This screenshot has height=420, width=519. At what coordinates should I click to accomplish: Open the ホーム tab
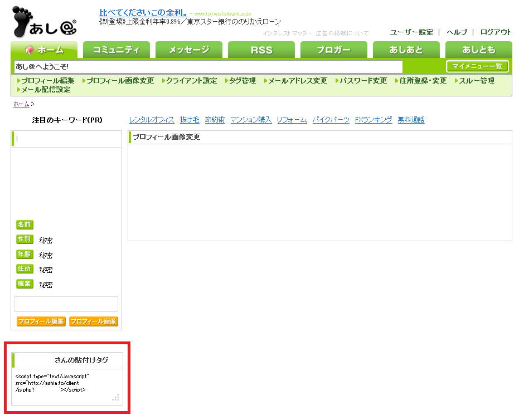45,50
